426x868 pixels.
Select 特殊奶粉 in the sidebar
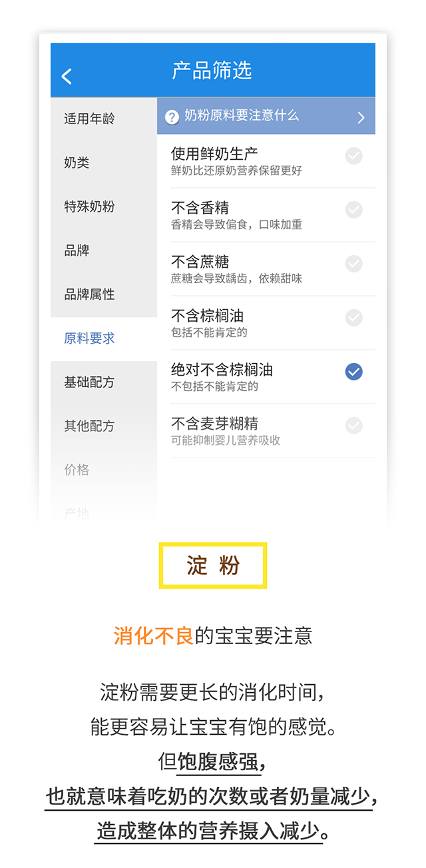click(x=89, y=207)
